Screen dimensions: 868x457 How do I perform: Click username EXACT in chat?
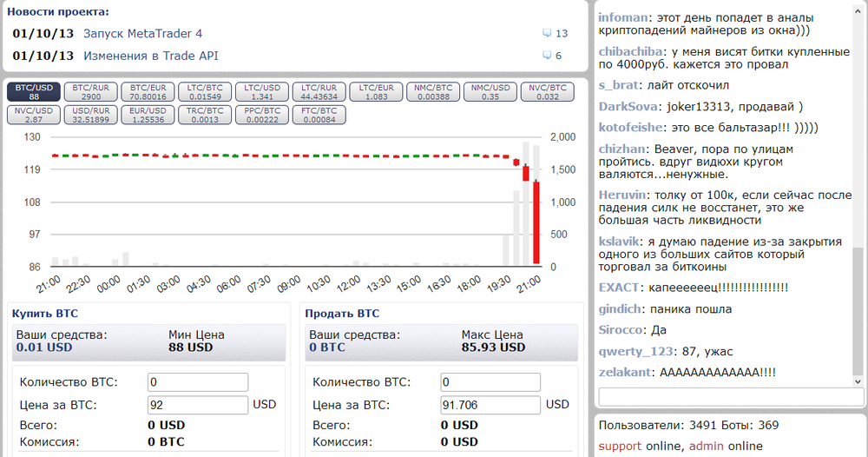618,288
